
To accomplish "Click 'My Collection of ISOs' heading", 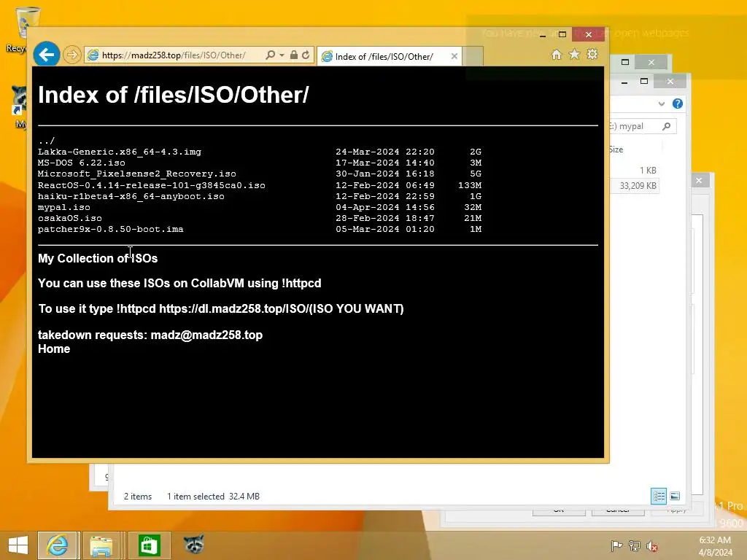I will [x=98, y=259].
